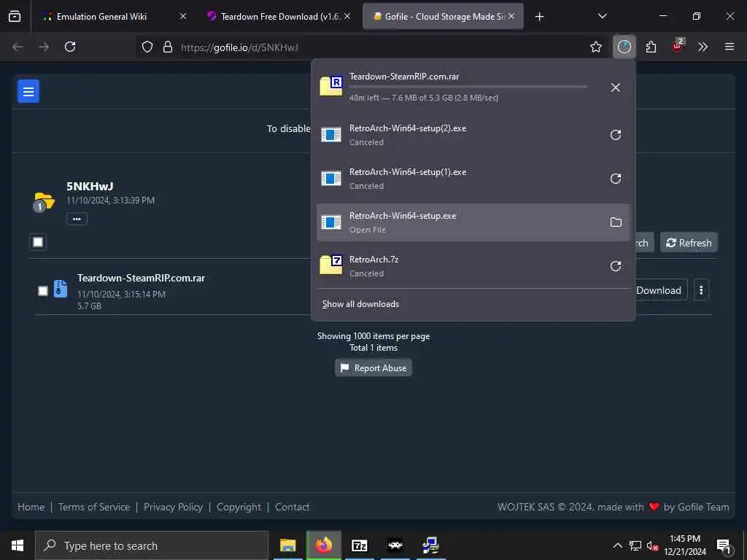The width and height of the screenshot is (747, 560).
Task: Open Teardown-SteamRIP.com.rar file name in list
Action: 142,278
